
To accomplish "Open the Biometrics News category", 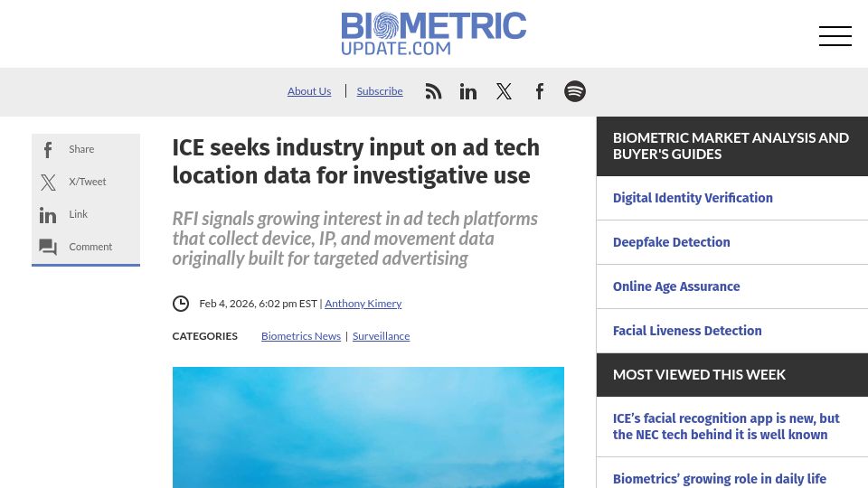I will click(x=301, y=336).
